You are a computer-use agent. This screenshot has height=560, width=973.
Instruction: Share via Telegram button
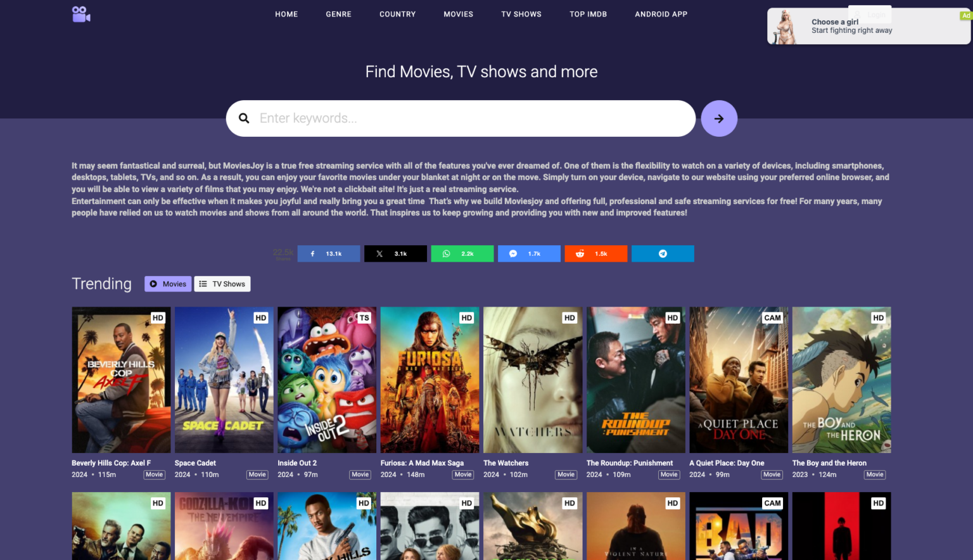[x=663, y=253]
